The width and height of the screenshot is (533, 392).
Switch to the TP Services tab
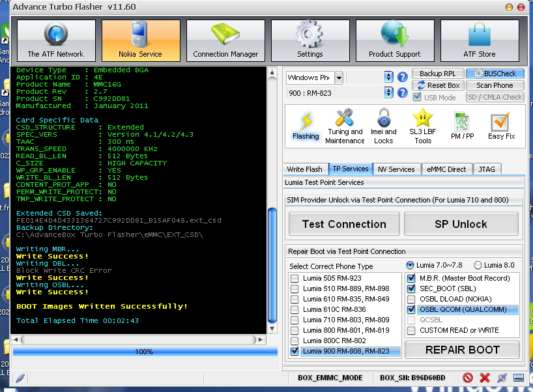351,169
